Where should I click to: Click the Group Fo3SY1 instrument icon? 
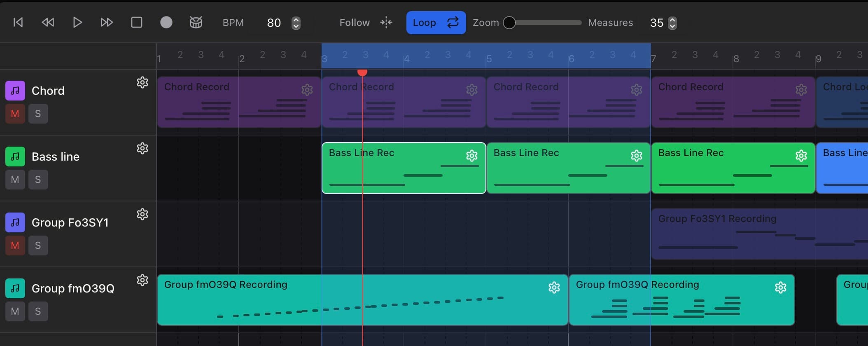click(15, 222)
